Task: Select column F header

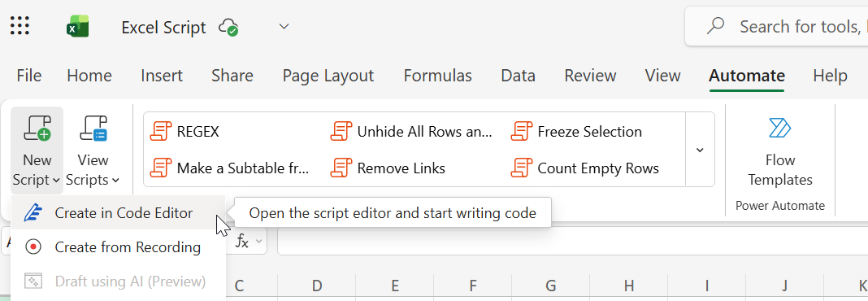Action: pyautogui.click(x=473, y=286)
